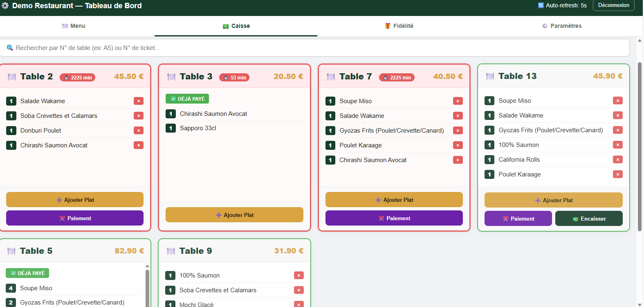Delete Donburi Poulet from Table 2
Screen dimensions: 644x307
[x=139, y=131]
